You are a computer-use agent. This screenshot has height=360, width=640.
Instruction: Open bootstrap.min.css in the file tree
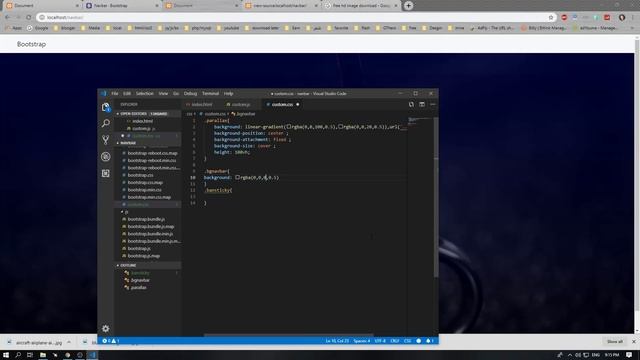pos(144,190)
